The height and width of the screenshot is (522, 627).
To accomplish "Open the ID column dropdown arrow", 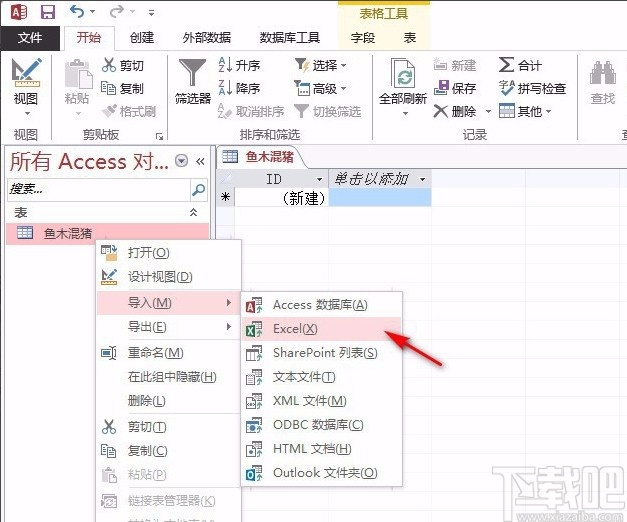I will (319, 179).
